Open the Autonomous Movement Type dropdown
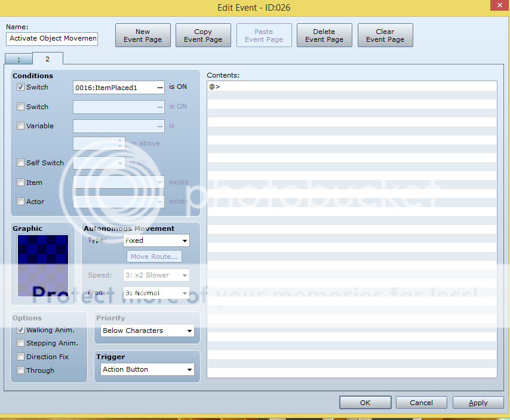Screen dimensions: 510x420 (156, 241)
